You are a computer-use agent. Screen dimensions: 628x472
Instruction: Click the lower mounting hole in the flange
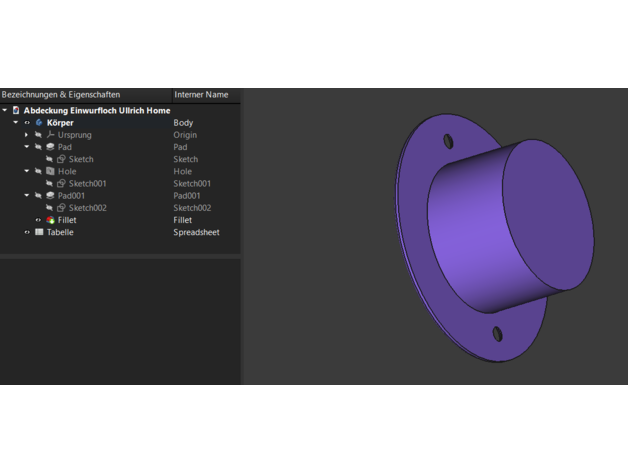497,334
